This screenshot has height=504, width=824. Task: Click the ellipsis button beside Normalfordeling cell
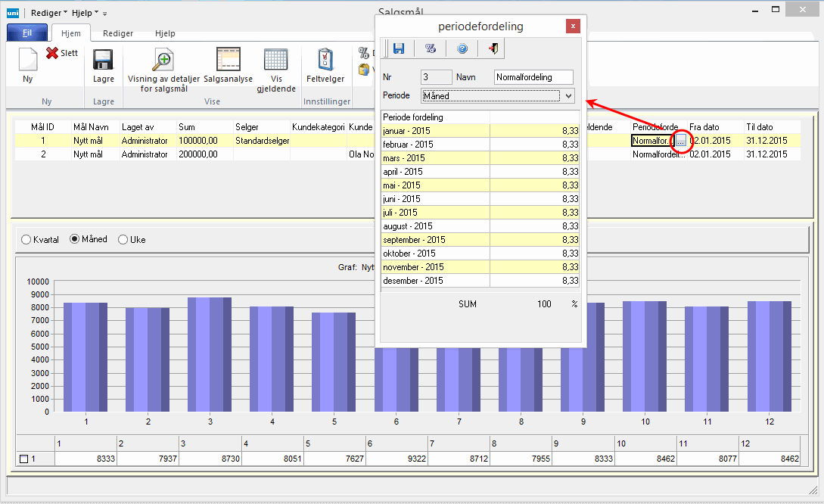(681, 141)
